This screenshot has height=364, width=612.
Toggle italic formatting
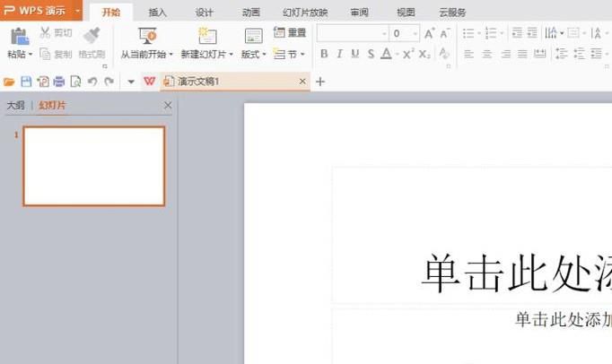click(x=339, y=54)
